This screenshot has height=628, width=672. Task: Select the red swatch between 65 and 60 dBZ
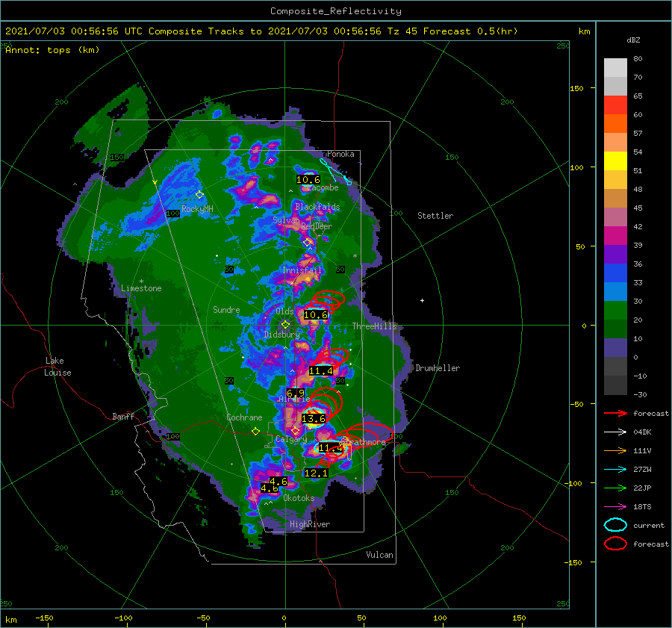[615, 105]
